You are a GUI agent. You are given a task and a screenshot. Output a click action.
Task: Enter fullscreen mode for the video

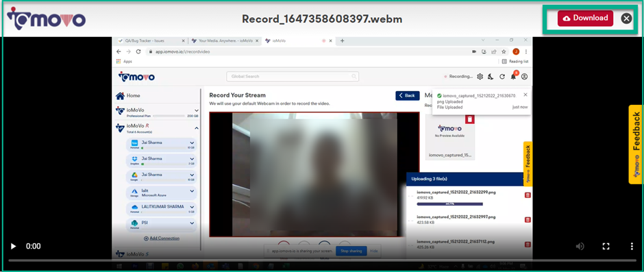[606, 246]
